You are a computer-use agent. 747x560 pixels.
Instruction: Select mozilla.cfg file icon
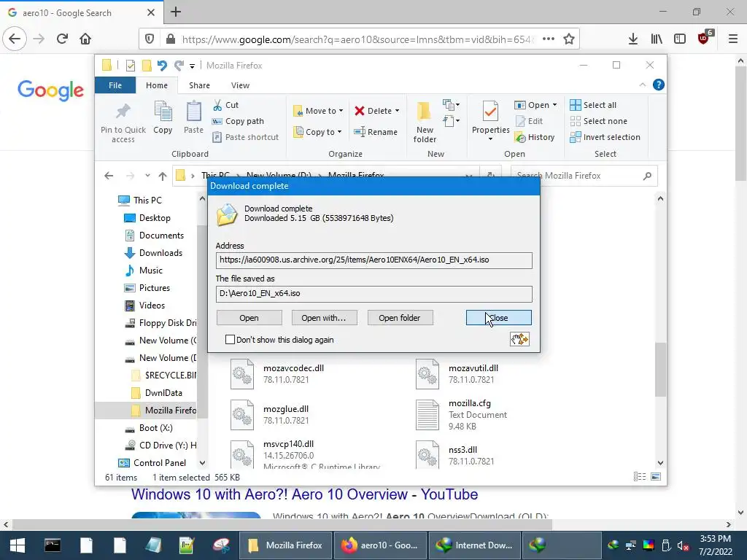click(427, 414)
